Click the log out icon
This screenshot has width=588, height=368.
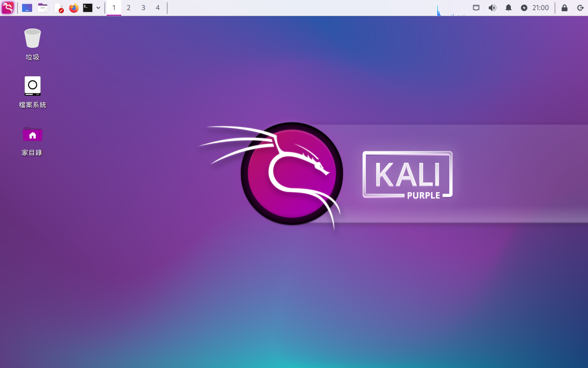click(x=580, y=8)
